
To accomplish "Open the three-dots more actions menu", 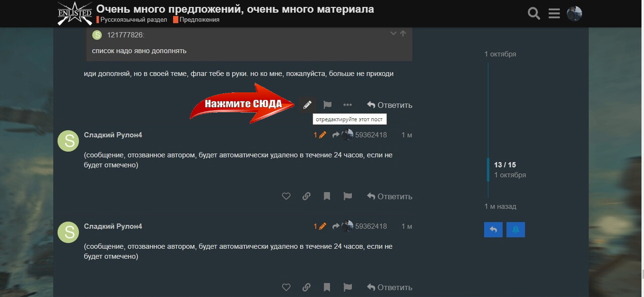I will click(347, 105).
